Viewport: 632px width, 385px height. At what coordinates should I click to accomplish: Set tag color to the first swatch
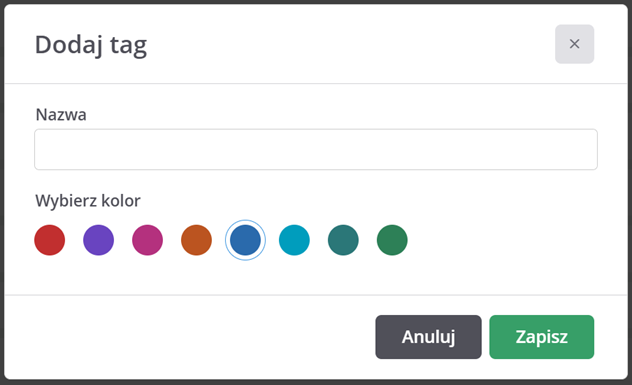click(x=50, y=240)
